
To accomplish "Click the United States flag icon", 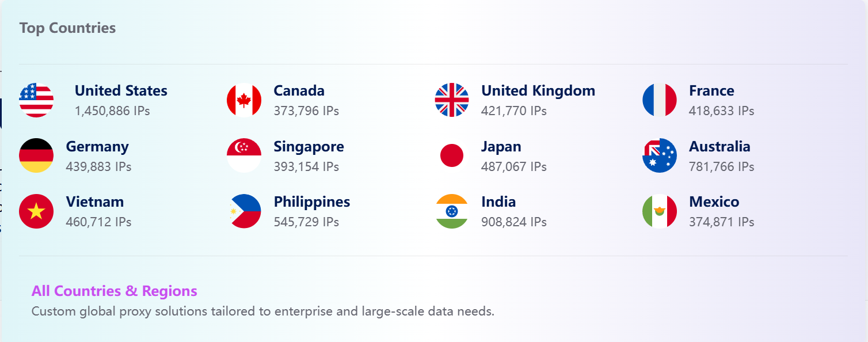I will [x=36, y=100].
